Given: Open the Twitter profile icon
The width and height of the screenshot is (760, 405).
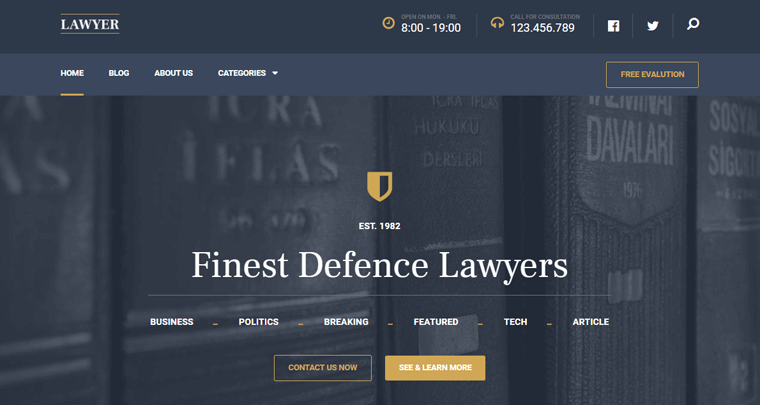Looking at the screenshot, I should pos(653,26).
